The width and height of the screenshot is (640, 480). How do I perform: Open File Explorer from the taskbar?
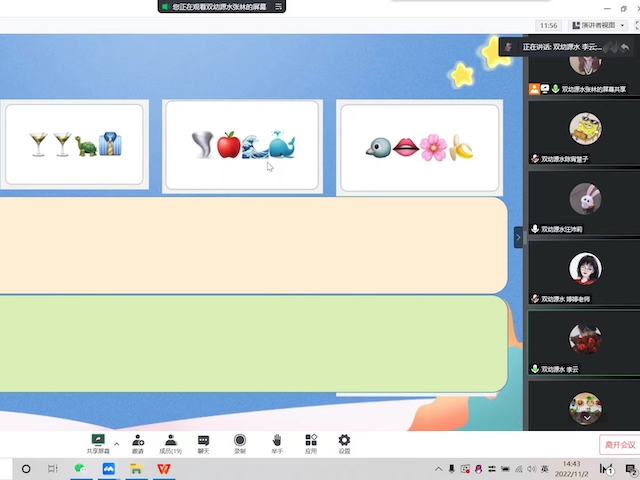(136, 469)
